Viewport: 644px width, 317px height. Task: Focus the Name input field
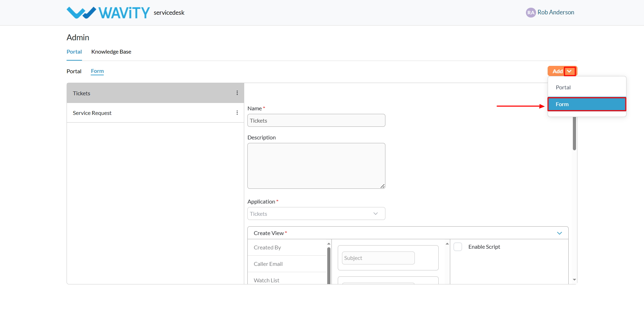316,120
